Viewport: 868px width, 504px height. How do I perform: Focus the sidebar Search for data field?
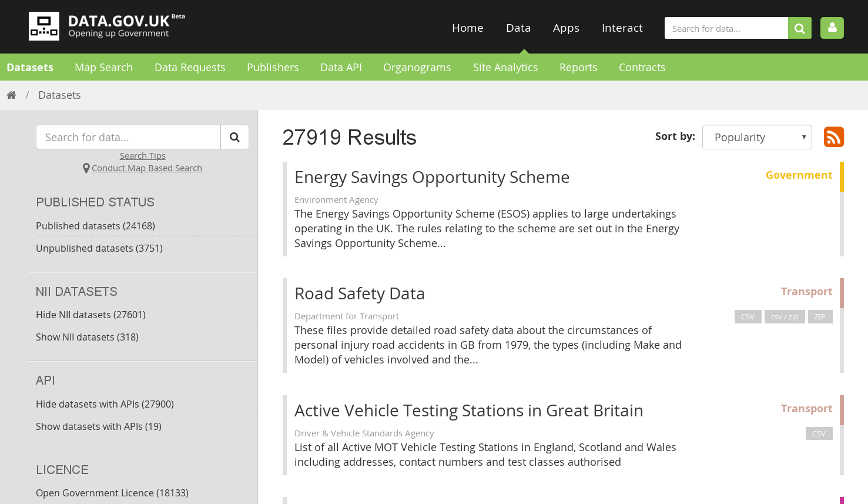(x=128, y=137)
